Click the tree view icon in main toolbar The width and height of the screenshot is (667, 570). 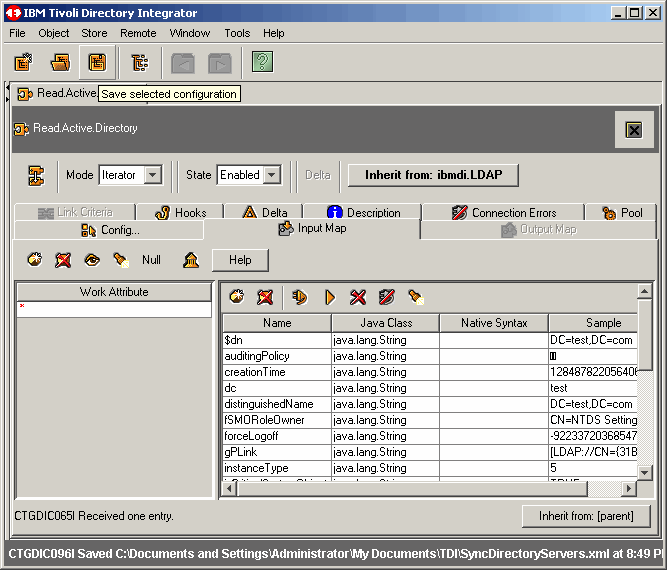[x=139, y=63]
